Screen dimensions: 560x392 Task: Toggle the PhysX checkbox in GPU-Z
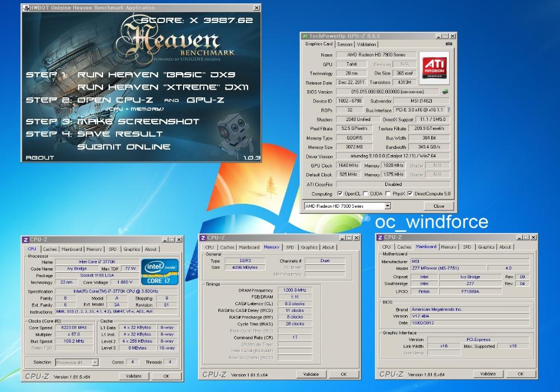388,194
